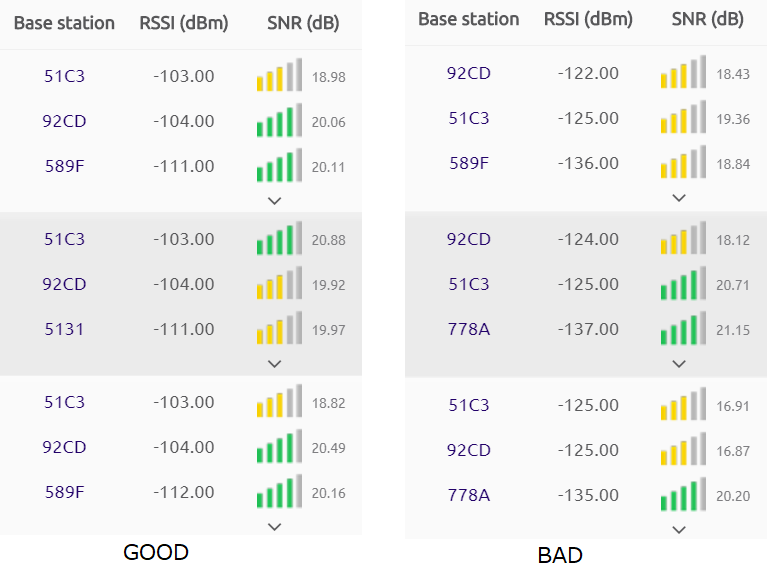Select the signal strength icon beside 20.88
The height and width of the screenshot is (579, 768).
coord(278,240)
